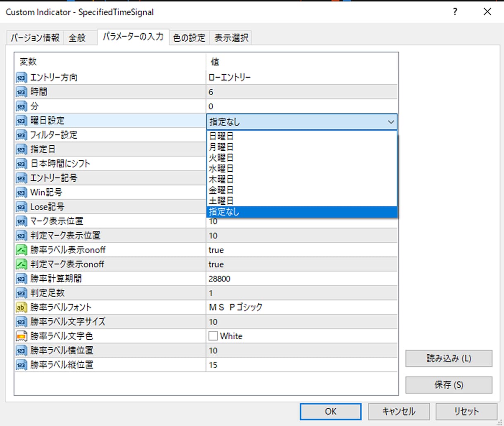
Task: Click the 分 value field showing 0
Action: (302, 106)
